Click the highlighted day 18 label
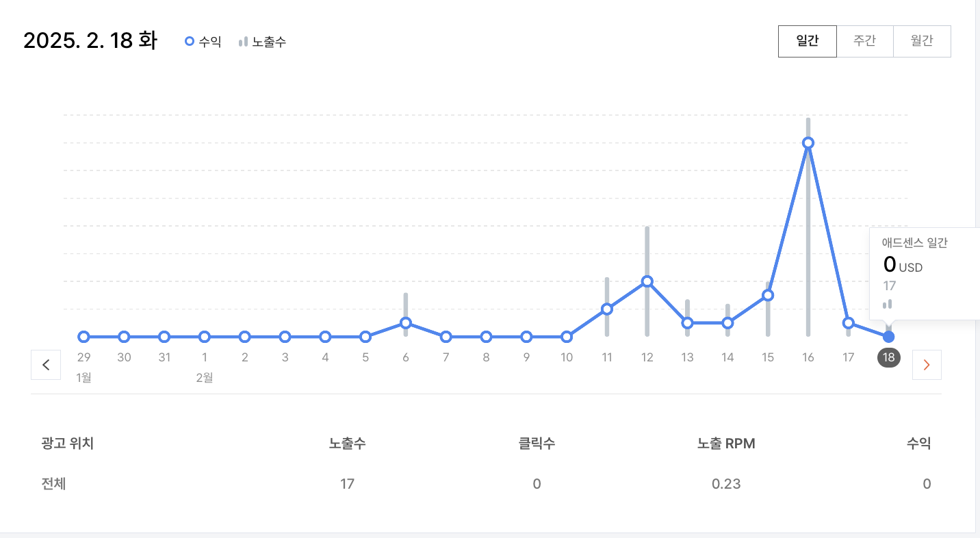Image resolution: width=980 pixels, height=538 pixels. coord(889,357)
